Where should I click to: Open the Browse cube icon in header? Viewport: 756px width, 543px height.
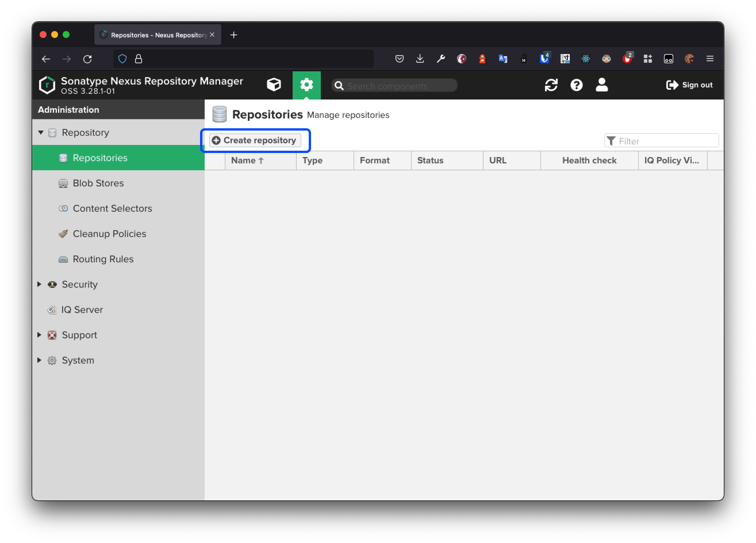point(274,85)
